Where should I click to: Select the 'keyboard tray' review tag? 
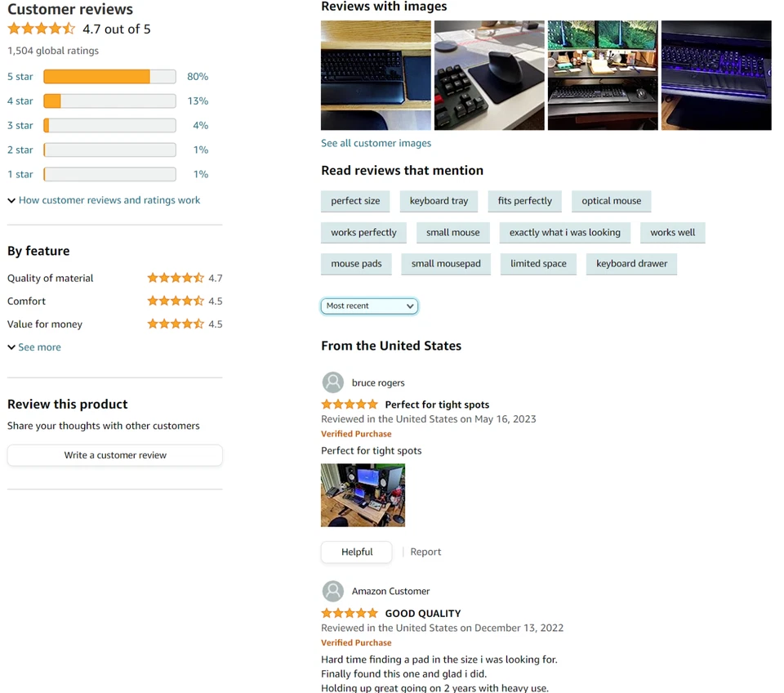click(x=439, y=201)
